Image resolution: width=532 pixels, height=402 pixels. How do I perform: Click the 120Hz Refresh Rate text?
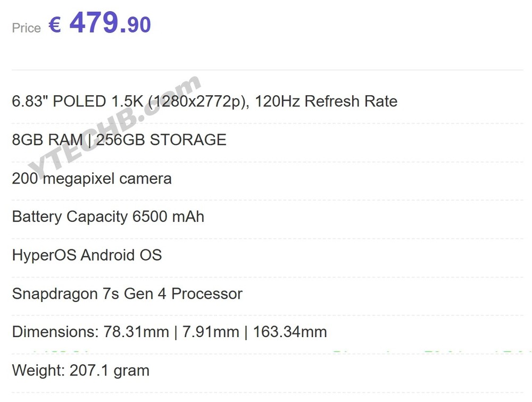click(326, 102)
